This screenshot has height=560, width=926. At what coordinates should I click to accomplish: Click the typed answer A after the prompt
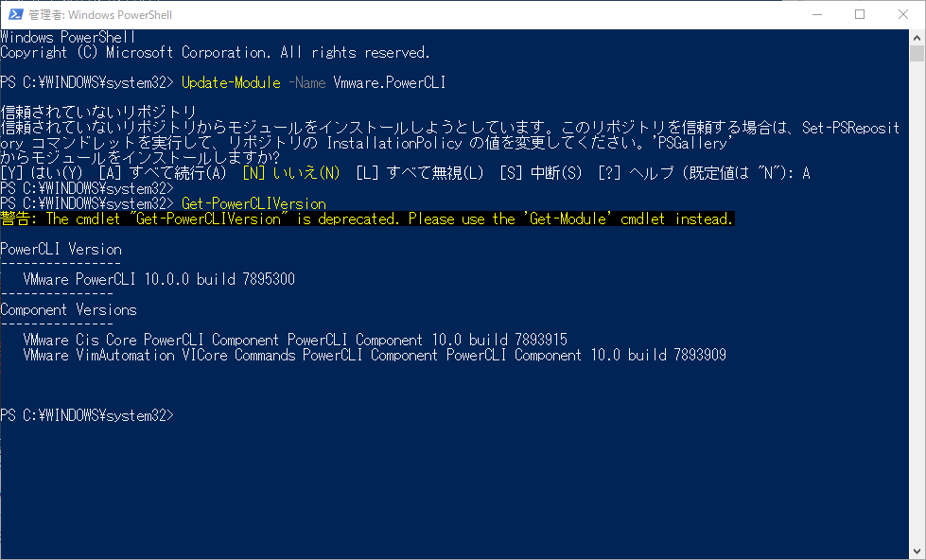point(807,173)
